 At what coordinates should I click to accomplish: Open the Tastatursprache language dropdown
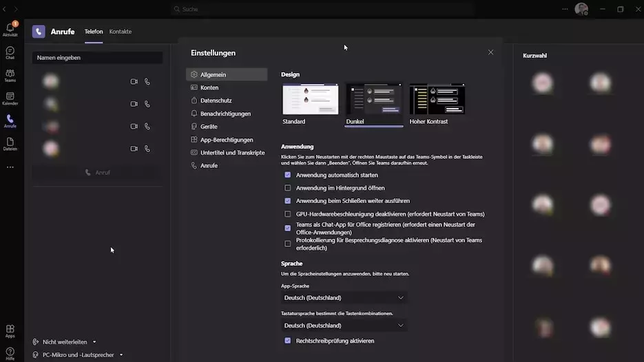[x=344, y=326]
